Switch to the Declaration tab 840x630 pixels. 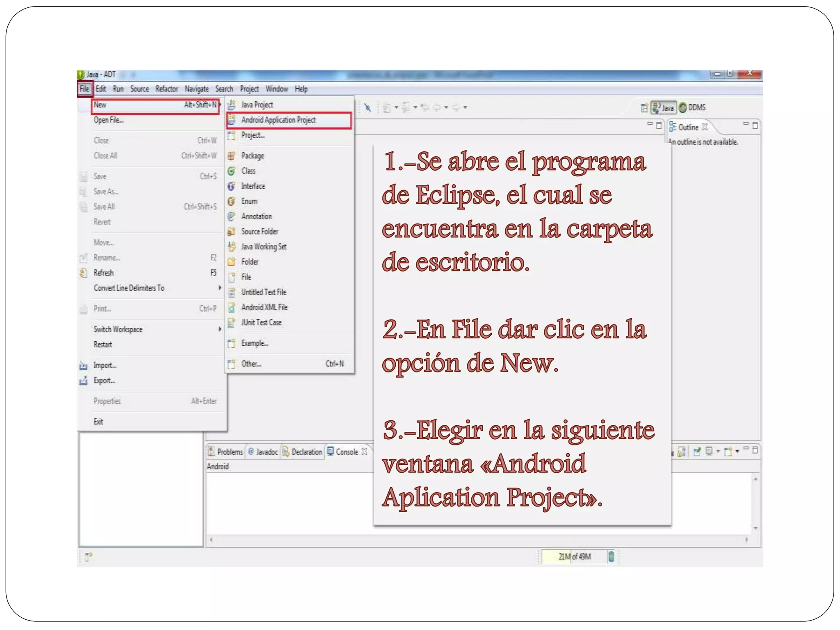302,452
